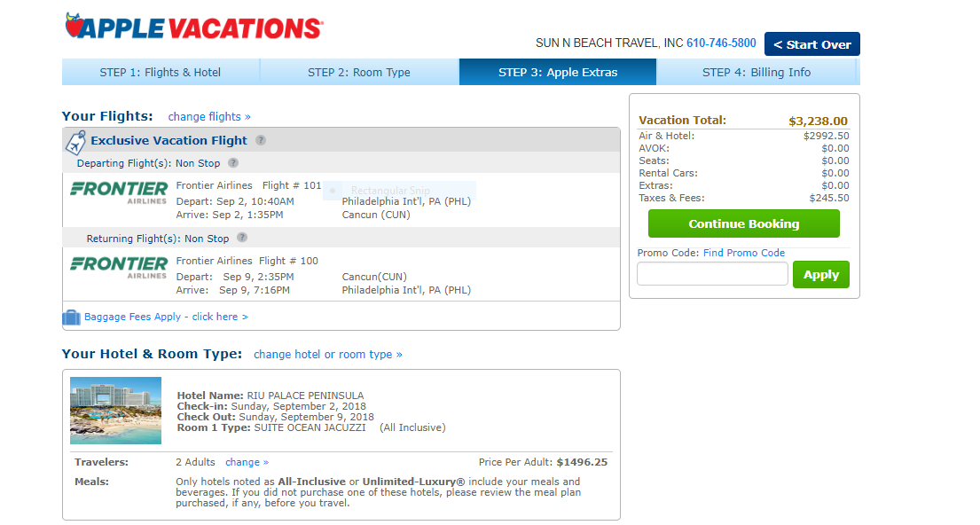Switch to the STEP 1: Flights & Hotel tab
This screenshot has height=525, width=980.
click(161, 72)
